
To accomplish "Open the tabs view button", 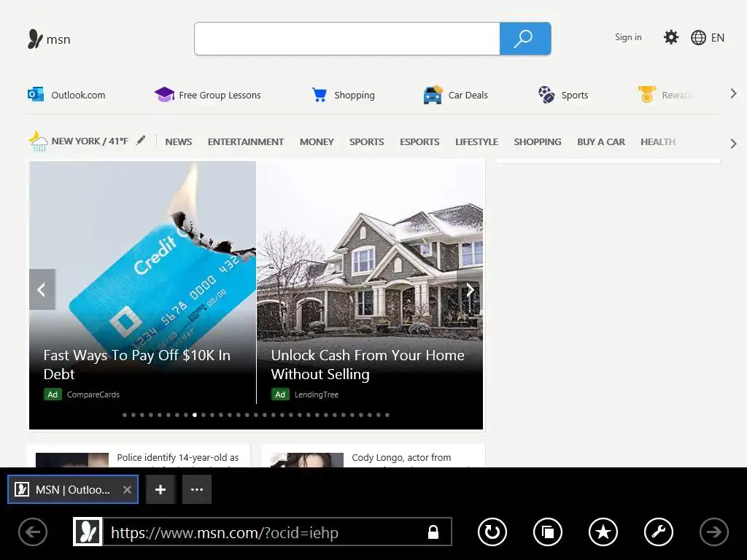I will (x=548, y=532).
